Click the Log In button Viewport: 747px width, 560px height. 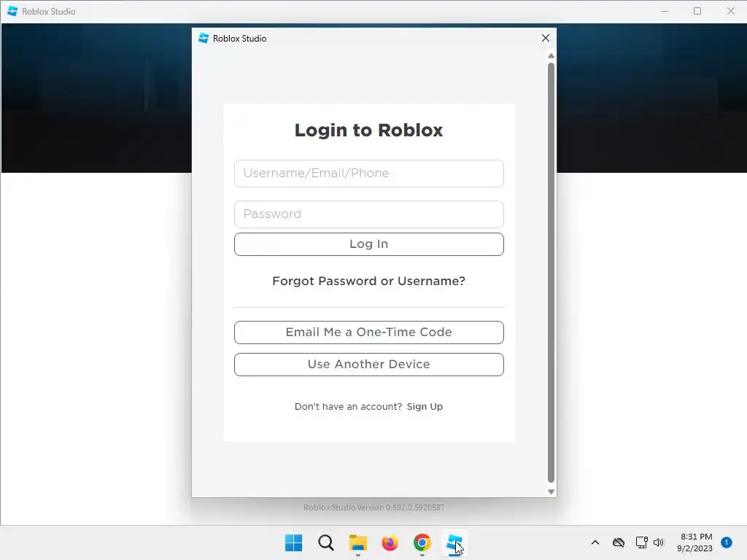tap(368, 244)
